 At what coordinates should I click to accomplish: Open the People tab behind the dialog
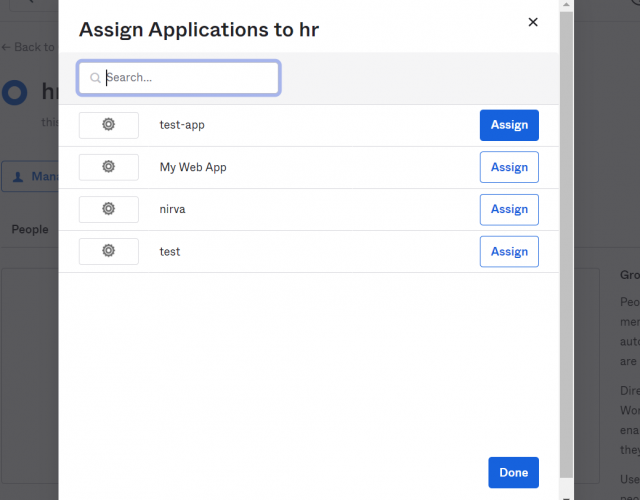(30, 229)
